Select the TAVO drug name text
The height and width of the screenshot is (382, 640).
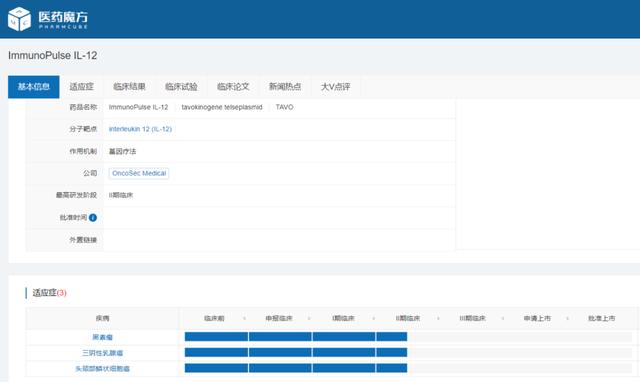click(x=284, y=107)
